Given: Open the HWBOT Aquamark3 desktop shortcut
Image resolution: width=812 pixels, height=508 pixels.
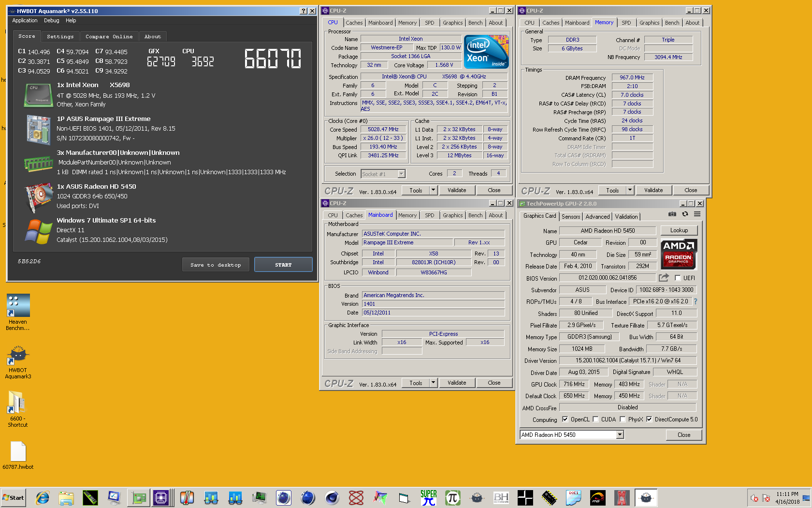Looking at the screenshot, I should (x=18, y=362).
